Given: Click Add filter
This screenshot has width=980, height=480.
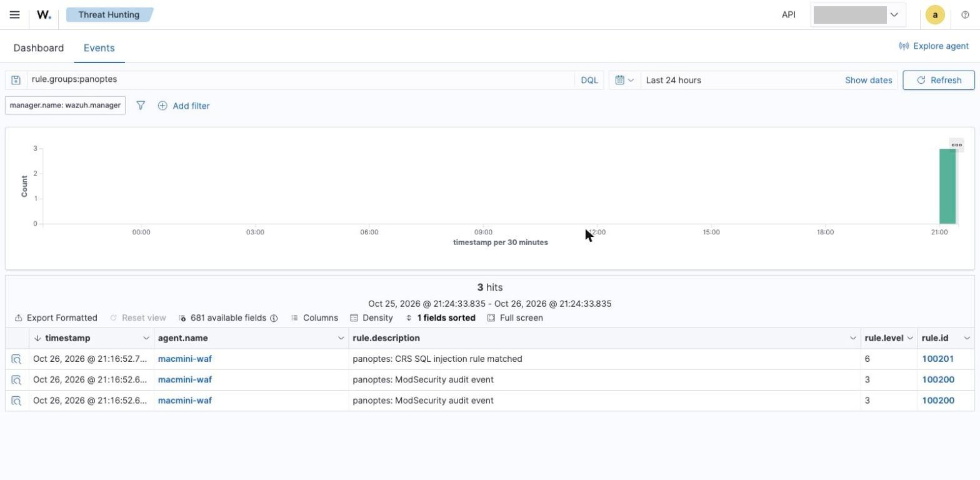Looking at the screenshot, I should pyautogui.click(x=184, y=106).
